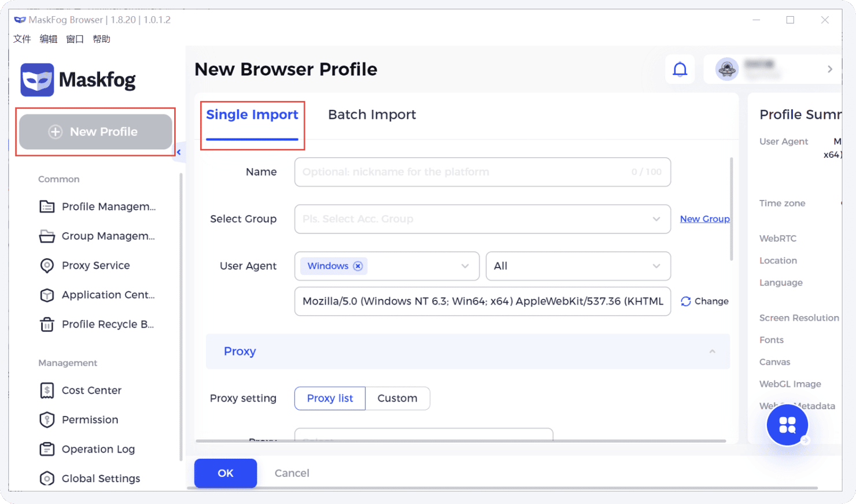Focus the Name input field
This screenshot has width=856, height=504.
tap(482, 172)
